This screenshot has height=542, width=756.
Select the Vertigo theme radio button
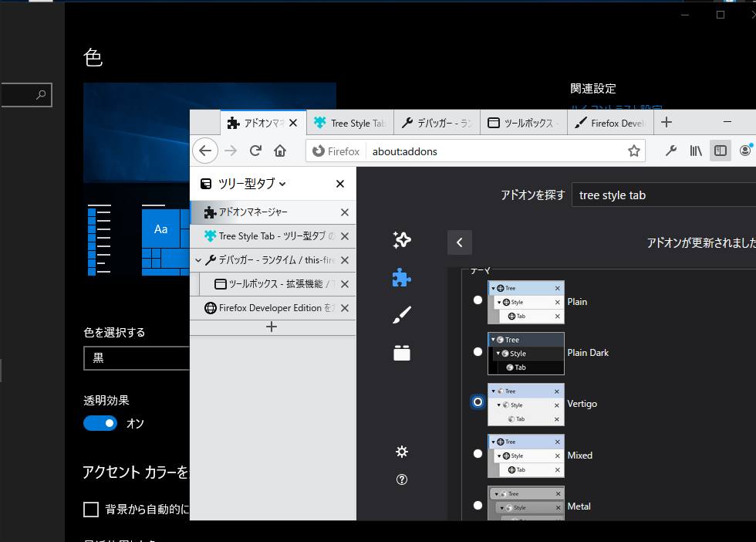pos(478,402)
